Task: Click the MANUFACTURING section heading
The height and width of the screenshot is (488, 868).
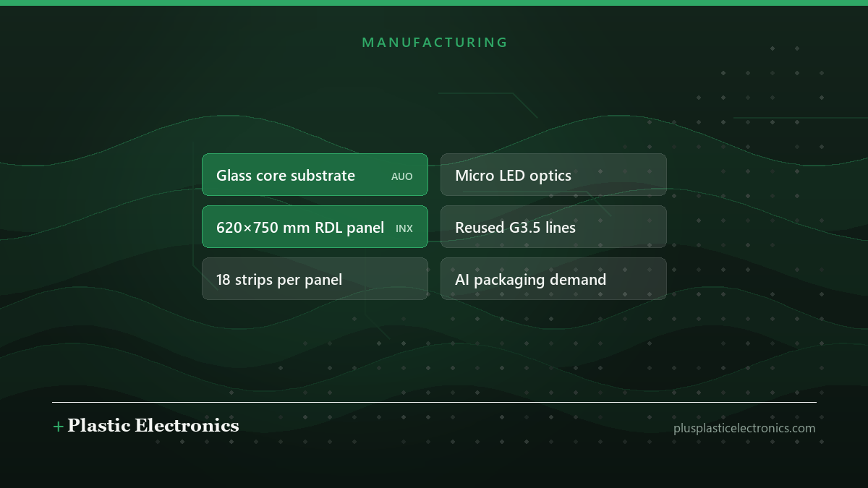Action: (435, 43)
